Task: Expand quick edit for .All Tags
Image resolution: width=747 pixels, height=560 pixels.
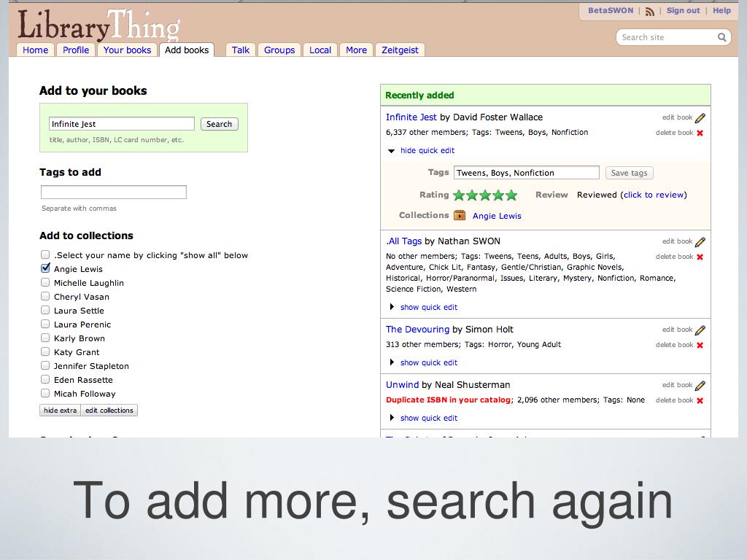Action: [x=429, y=307]
